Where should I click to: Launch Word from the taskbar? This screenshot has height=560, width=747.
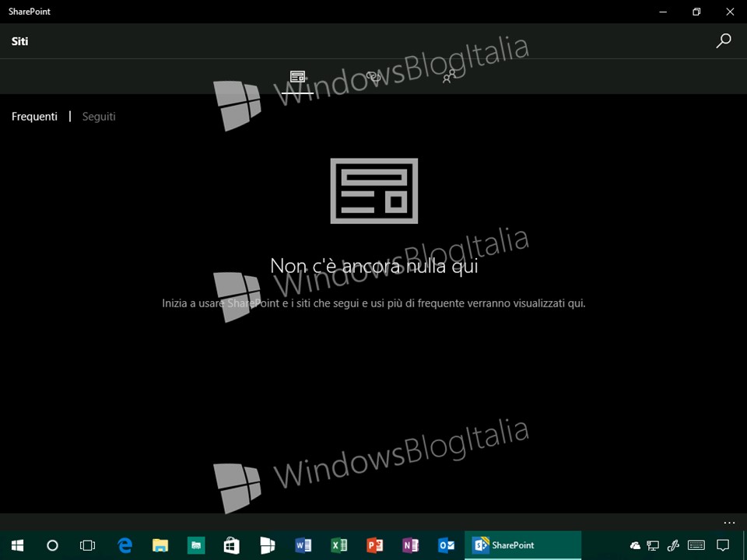coord(303,545)
